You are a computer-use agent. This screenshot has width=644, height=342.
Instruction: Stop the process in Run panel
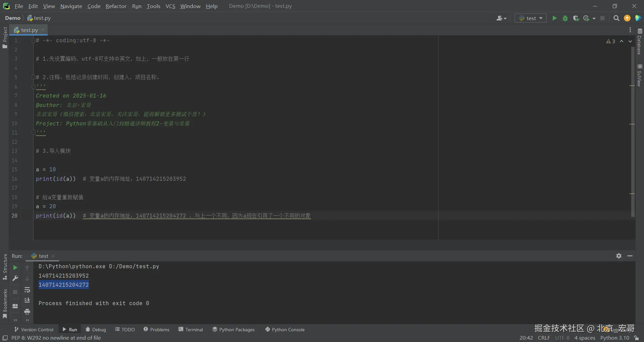pos(15,292)
